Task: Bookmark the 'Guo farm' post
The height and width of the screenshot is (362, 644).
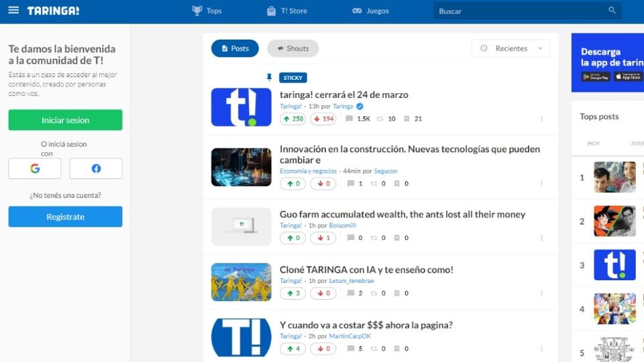Action: coord(401,237)
